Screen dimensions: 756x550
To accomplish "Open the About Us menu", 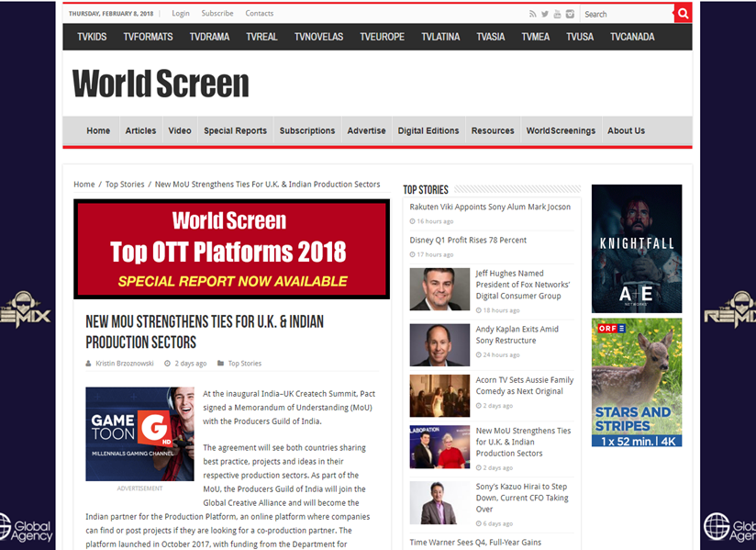I will [626, 130].
